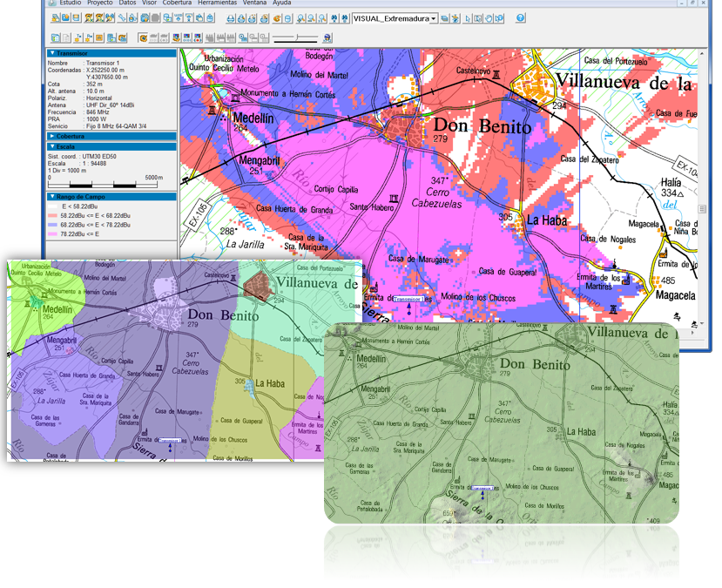Click the database cylinder icon
This screenshot has height=588, width=722.
287,18
